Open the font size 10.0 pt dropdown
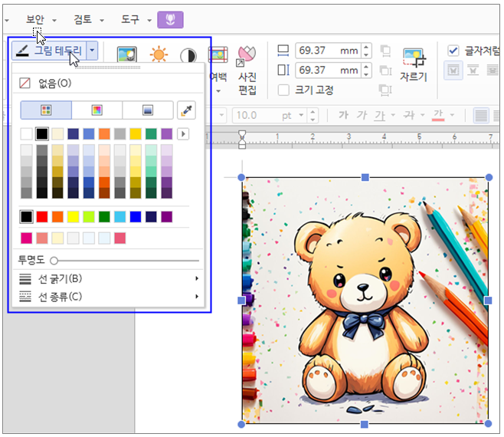 point(301,115)
